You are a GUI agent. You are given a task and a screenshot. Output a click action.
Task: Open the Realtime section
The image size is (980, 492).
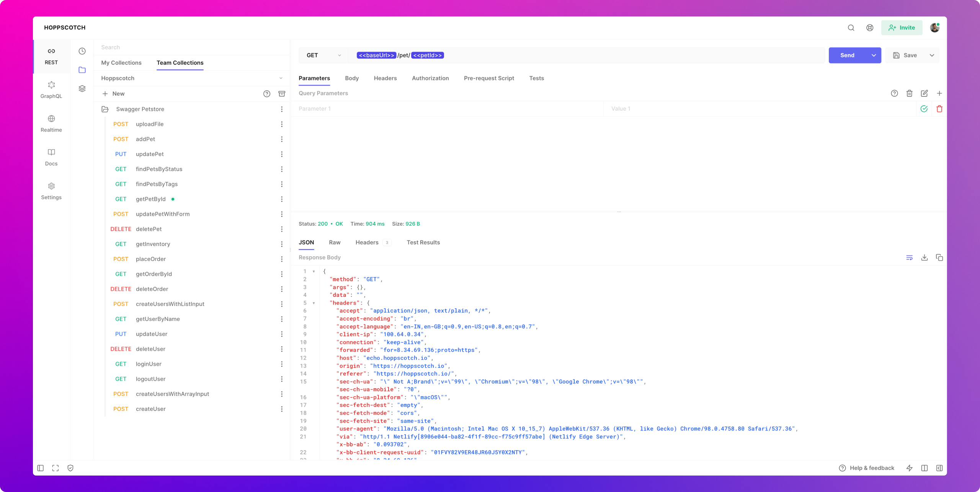[51, 123]
